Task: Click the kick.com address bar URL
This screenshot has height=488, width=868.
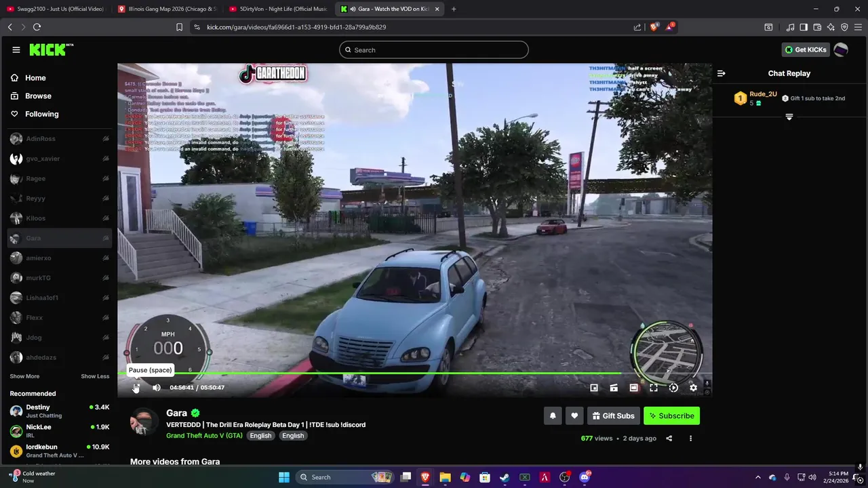Action: pyautogui.click(x=296, y=27)
